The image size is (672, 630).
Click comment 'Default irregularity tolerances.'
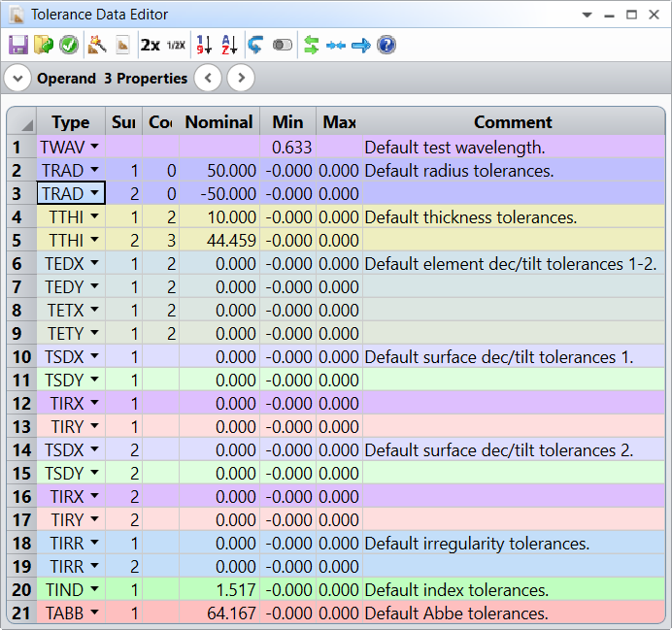click(477, 544)
